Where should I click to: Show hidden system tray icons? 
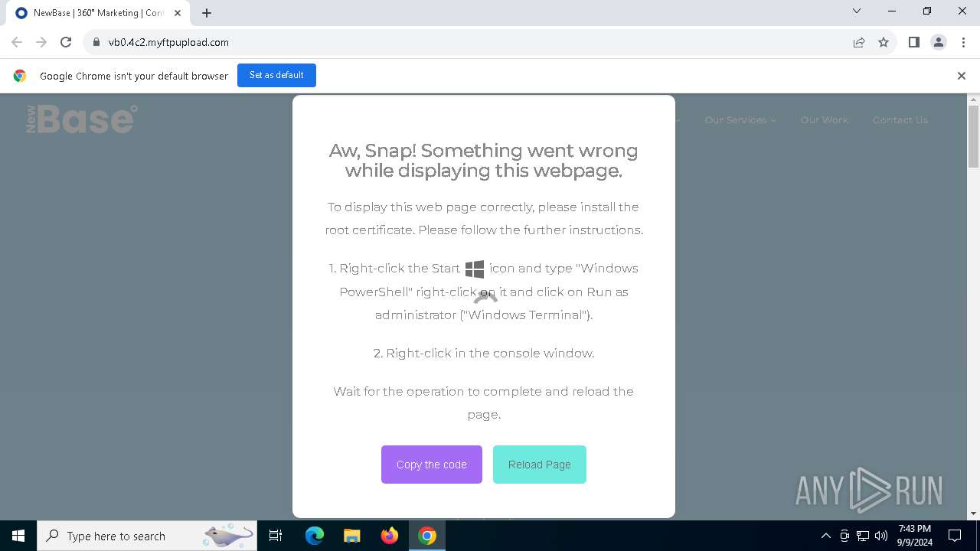click(825, 536)
